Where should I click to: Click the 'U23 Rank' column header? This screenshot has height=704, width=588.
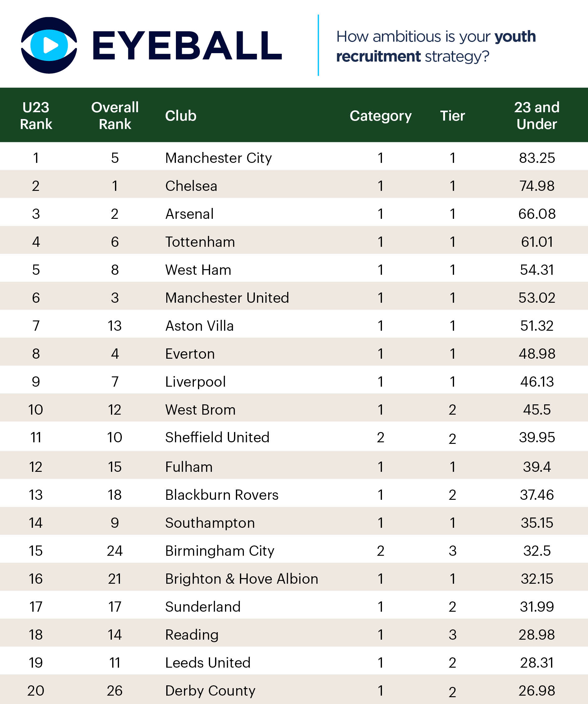pos(36,116)
